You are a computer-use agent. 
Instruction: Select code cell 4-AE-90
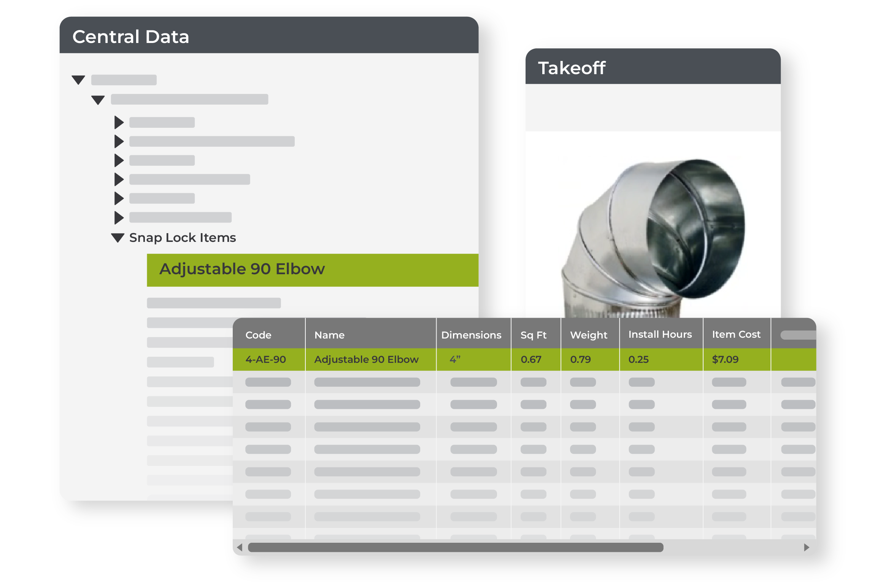tap(269, 359)
